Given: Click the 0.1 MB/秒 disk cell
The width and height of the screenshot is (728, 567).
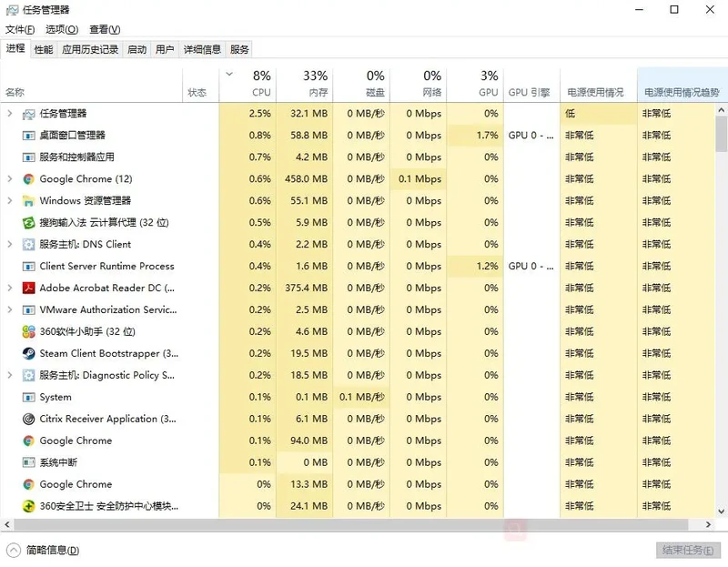Looking at the screenshot, I should (361, 397).
